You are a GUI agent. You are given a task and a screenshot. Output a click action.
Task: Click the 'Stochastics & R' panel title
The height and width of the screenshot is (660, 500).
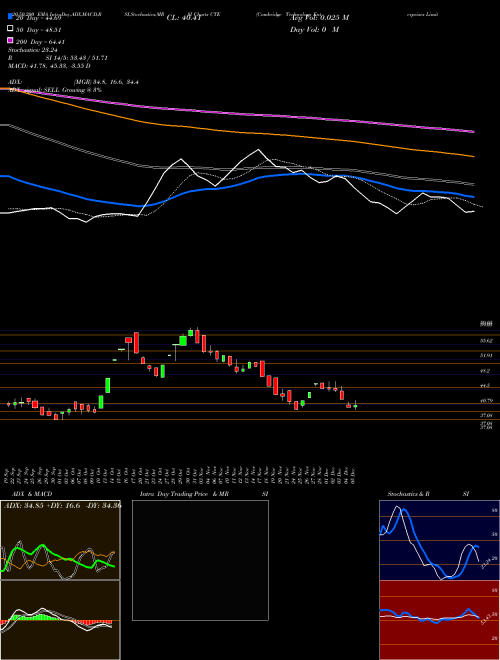click(409, 494)
